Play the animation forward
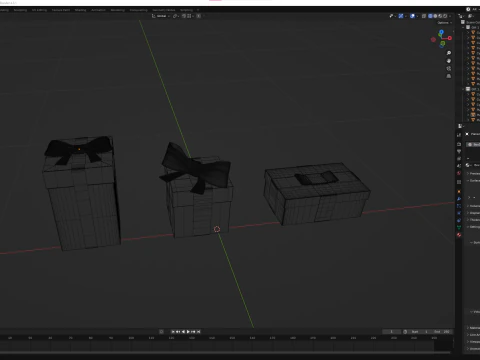 click(188, 332)
